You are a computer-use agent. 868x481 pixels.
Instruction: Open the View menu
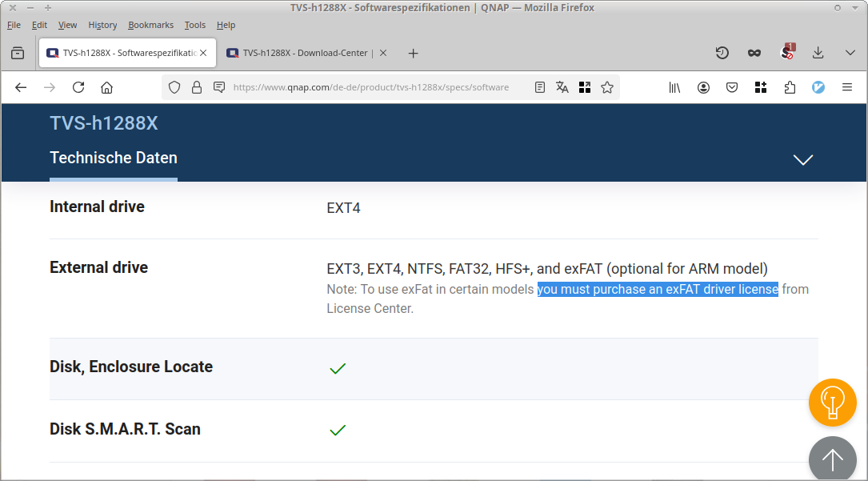pyautogui.click(x=67, y=25)
